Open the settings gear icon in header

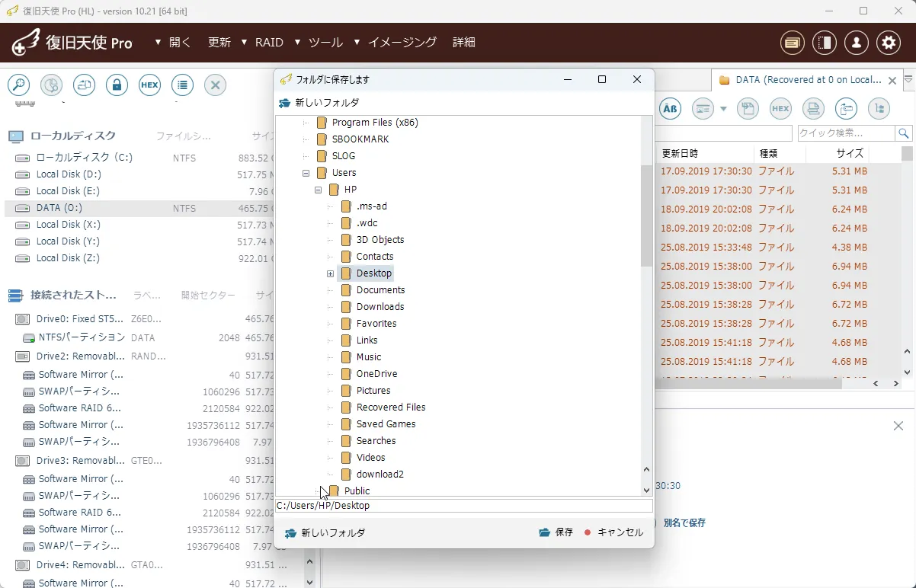(x=889, y=43)
